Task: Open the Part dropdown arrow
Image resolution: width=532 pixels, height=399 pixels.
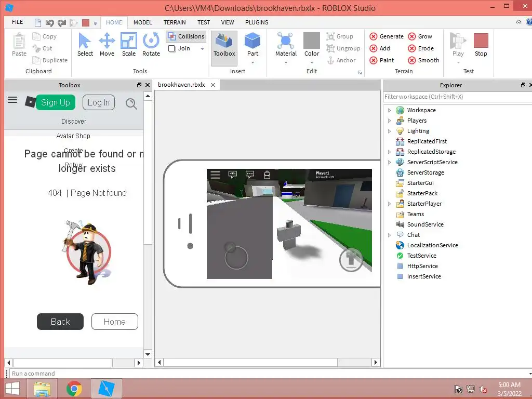Action: (252, 62)
